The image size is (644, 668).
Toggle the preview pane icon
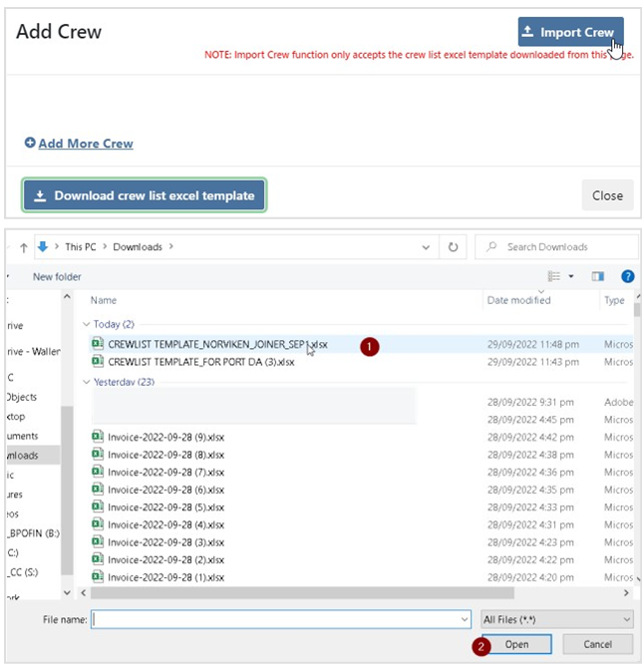point(598,276)
